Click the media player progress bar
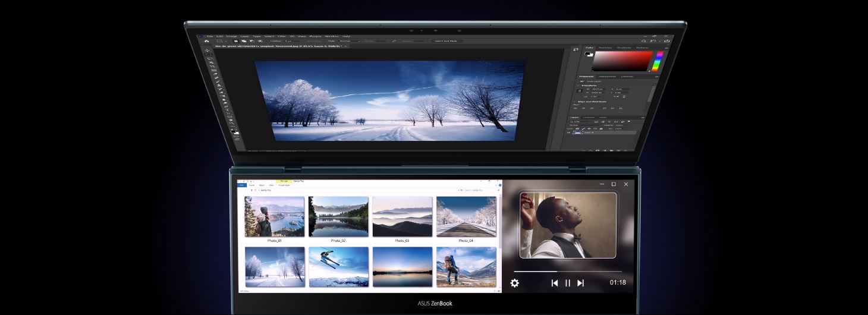 [568, 272]
